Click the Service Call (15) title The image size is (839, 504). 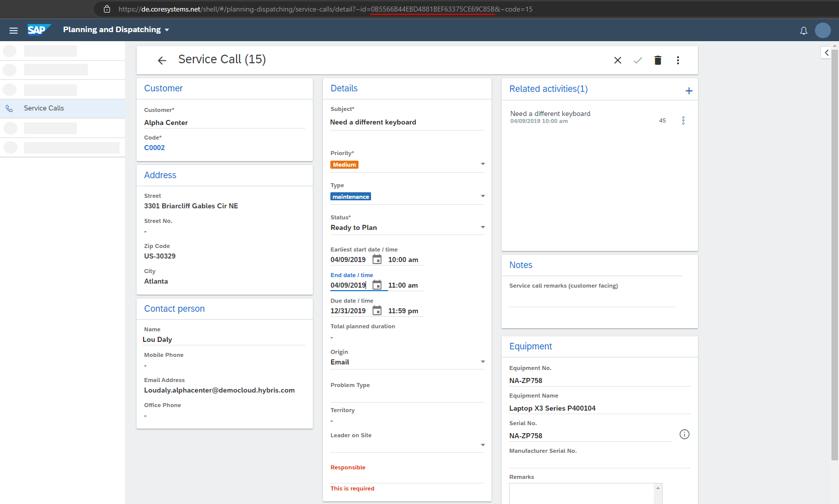tap(222, 59)
